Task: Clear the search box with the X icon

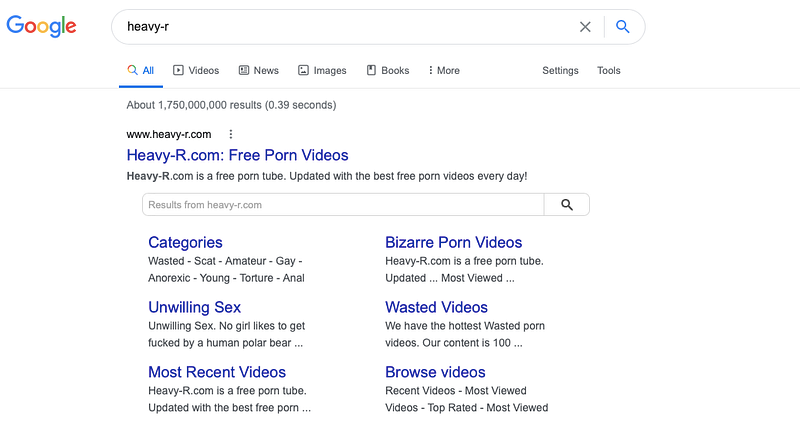Action: (x=585, y=27)
